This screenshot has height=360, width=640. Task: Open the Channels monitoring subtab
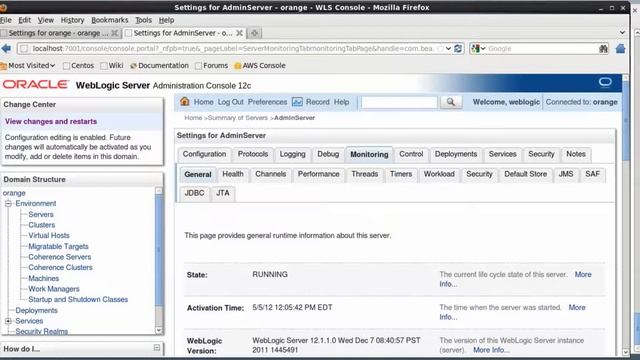click(270, 174)
